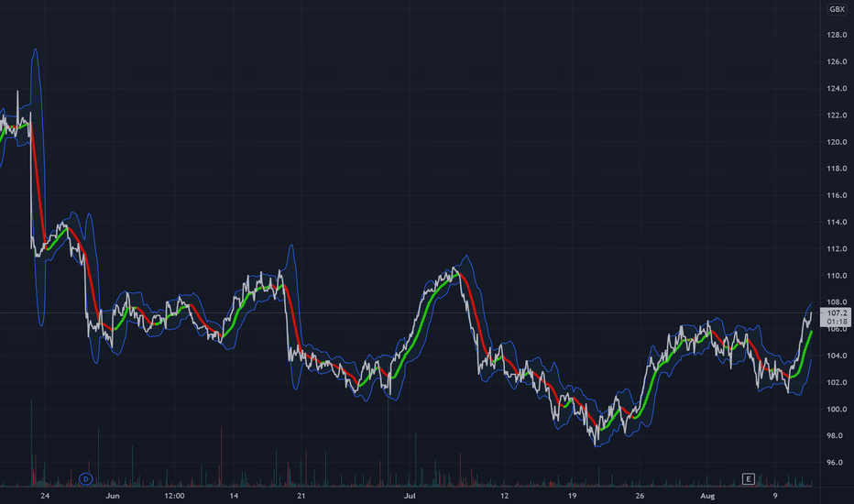Viewport: 854px width, 504px height.
Task: Click the 128.0 price axis label
Action: pyautogui.click(x=837, y=35)
